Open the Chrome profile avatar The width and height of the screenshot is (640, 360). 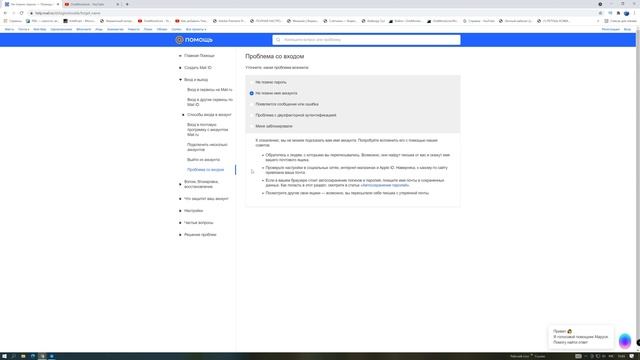point(627,13)
